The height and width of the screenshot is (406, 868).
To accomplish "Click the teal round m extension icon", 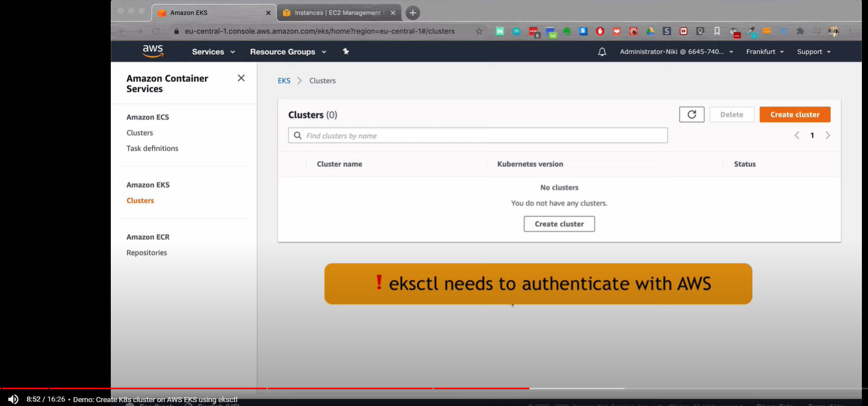I will [517, 31].
